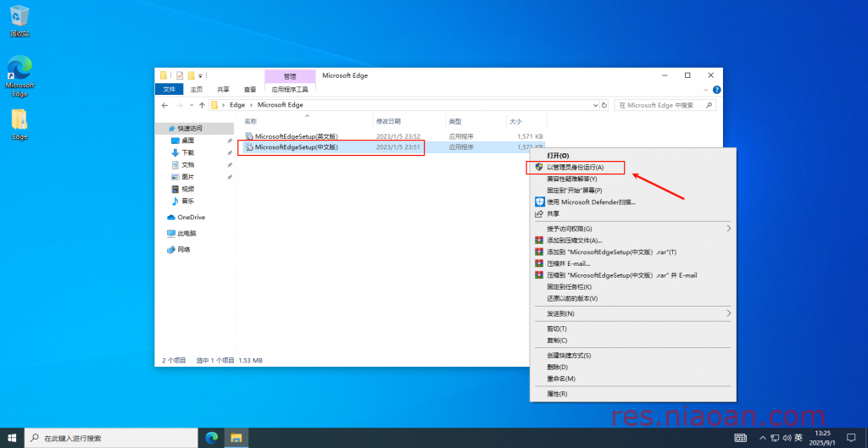This screenshot has width=868, height=448.
Task: Choose 固定到任务栏(K) menu entry
Action: point(632,286)
